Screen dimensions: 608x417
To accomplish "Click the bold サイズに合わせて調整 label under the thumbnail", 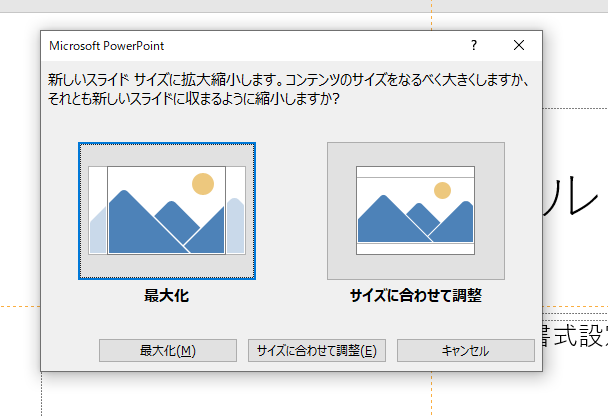I will (x=416, y=296).
